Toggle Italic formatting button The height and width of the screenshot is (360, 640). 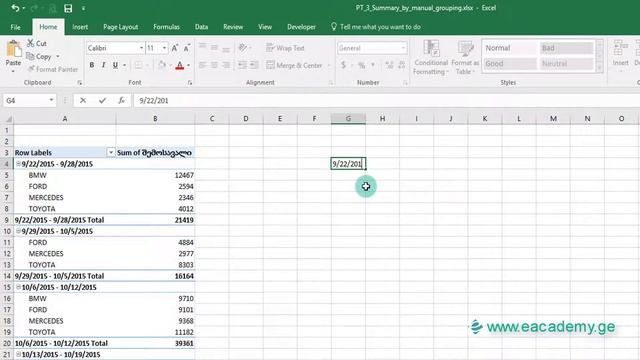click(104, 65)
